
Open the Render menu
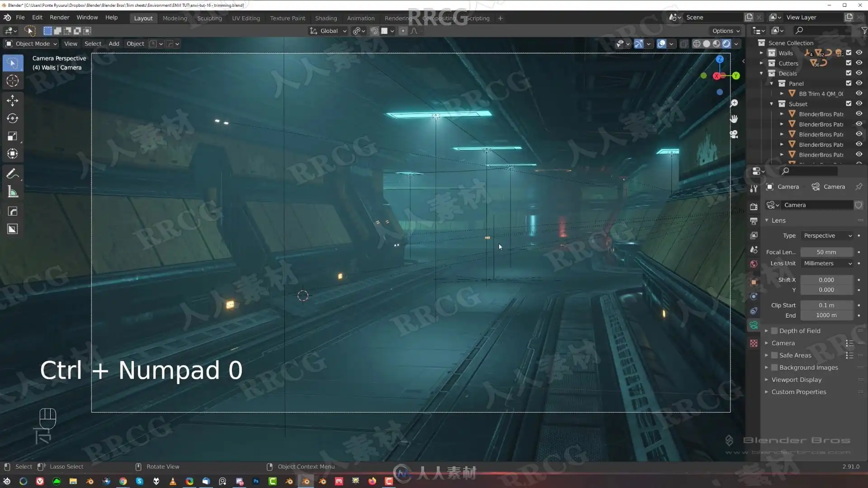click(x=59, y=17)
